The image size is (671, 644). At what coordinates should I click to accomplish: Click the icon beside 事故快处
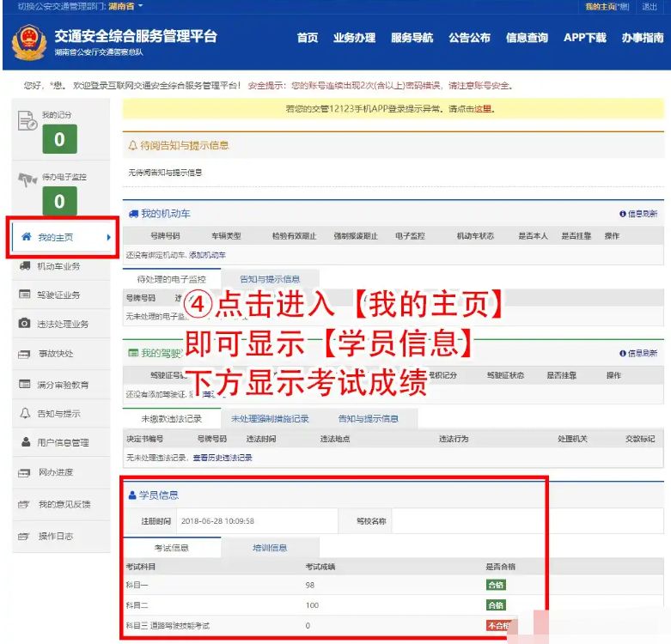coord(24,354)
